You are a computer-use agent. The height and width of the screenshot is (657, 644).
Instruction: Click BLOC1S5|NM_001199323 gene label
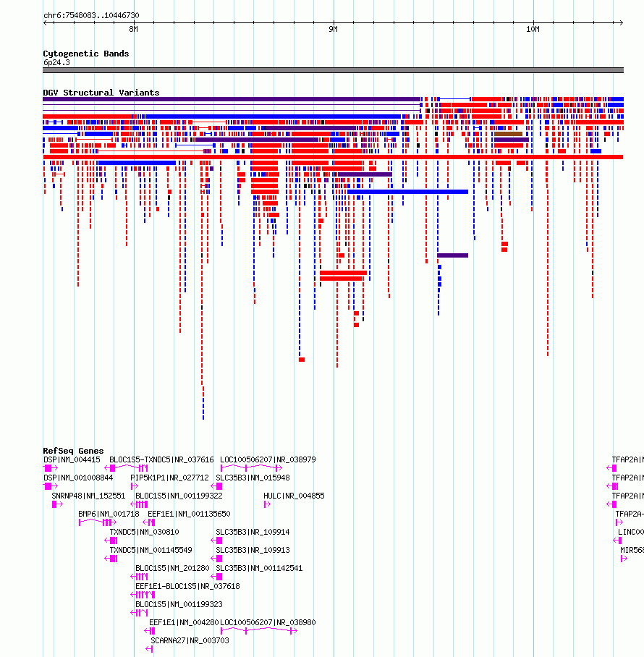[179, 604]
